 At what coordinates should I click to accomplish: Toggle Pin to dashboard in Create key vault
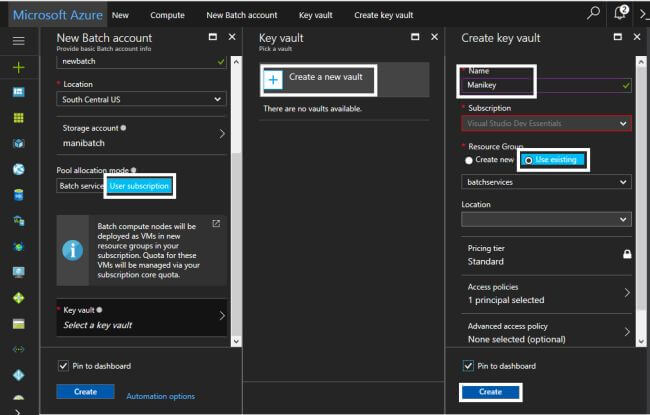(x=468, y=366)
